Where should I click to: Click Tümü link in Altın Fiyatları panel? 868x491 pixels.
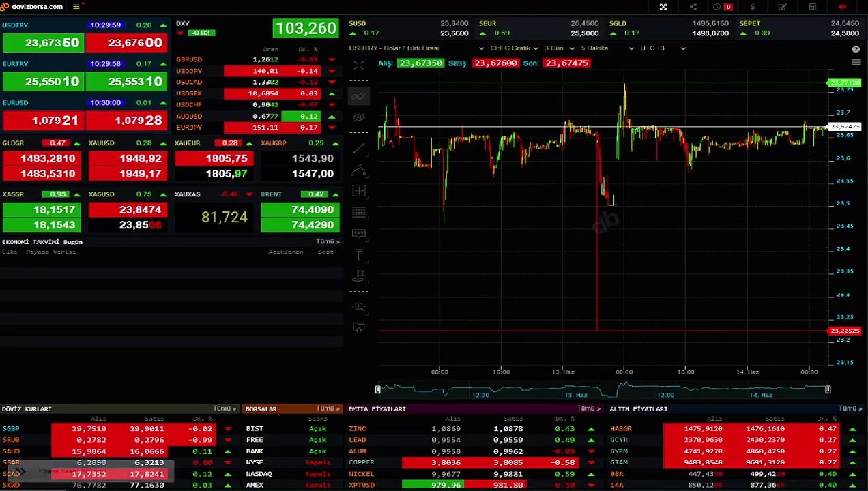pos(850,408)
